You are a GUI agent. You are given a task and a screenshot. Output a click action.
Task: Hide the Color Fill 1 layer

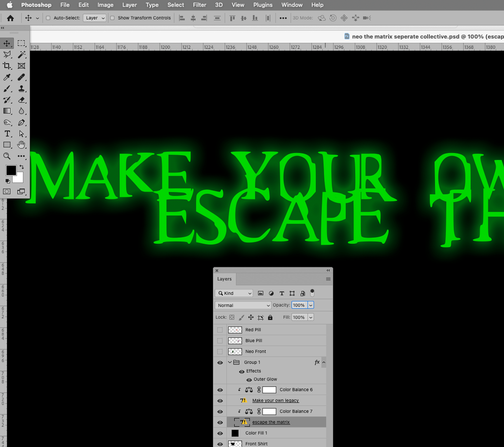[x=219, y=433]
